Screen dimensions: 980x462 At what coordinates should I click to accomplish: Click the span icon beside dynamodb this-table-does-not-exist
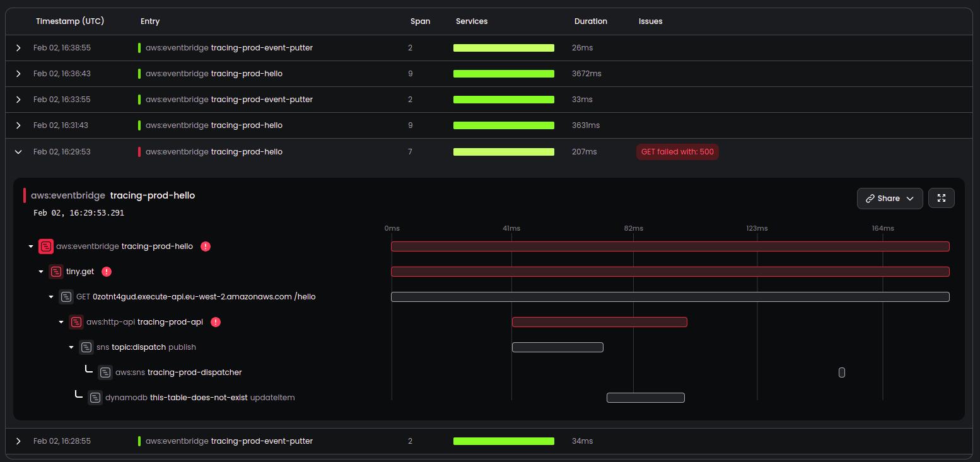[x=95, y=398]
